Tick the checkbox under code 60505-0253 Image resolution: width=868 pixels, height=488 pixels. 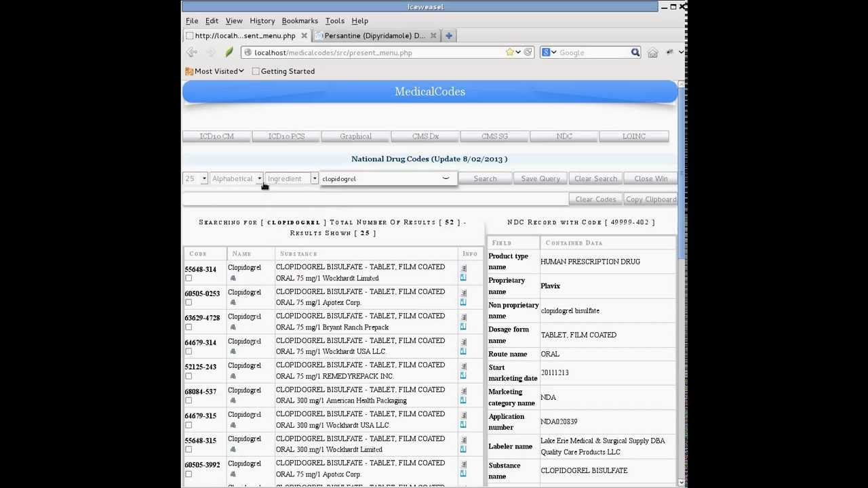tap(189, 302)
